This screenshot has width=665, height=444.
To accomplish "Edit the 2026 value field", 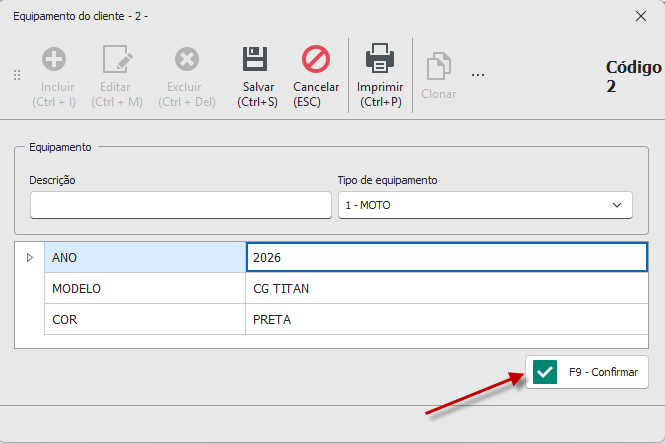I will (x=447, y=257).
